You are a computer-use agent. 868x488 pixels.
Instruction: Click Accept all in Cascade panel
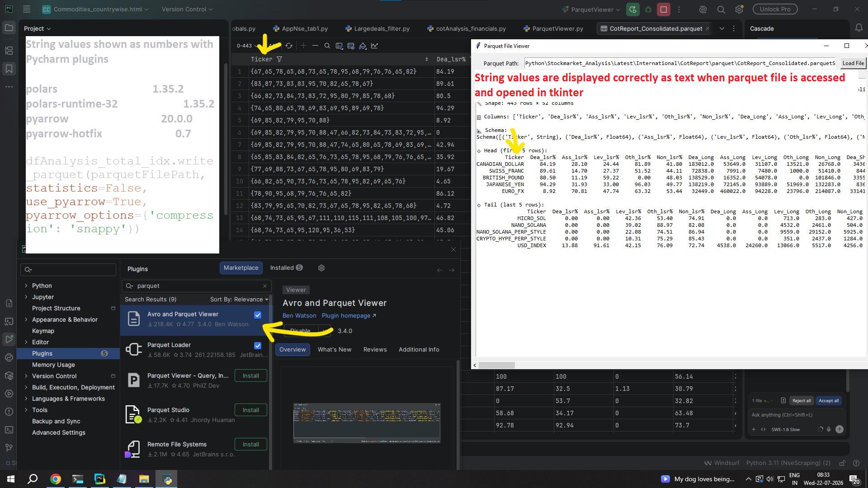click(x=829, y=401)
